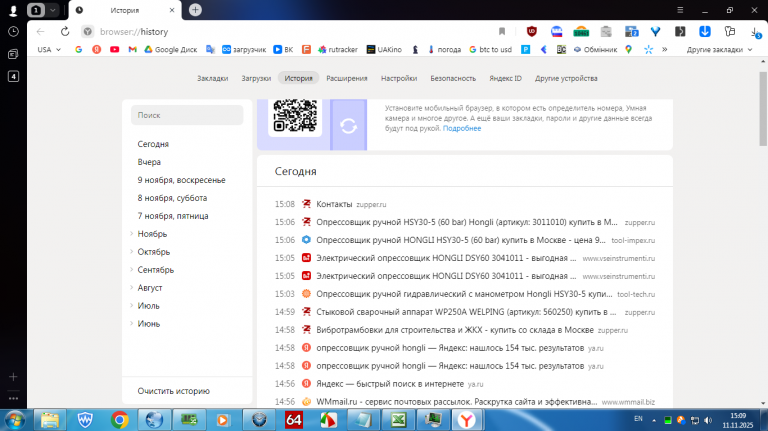
Task: Go back using the back arrow
Action: pyautogui.click(x=41, y=31)
